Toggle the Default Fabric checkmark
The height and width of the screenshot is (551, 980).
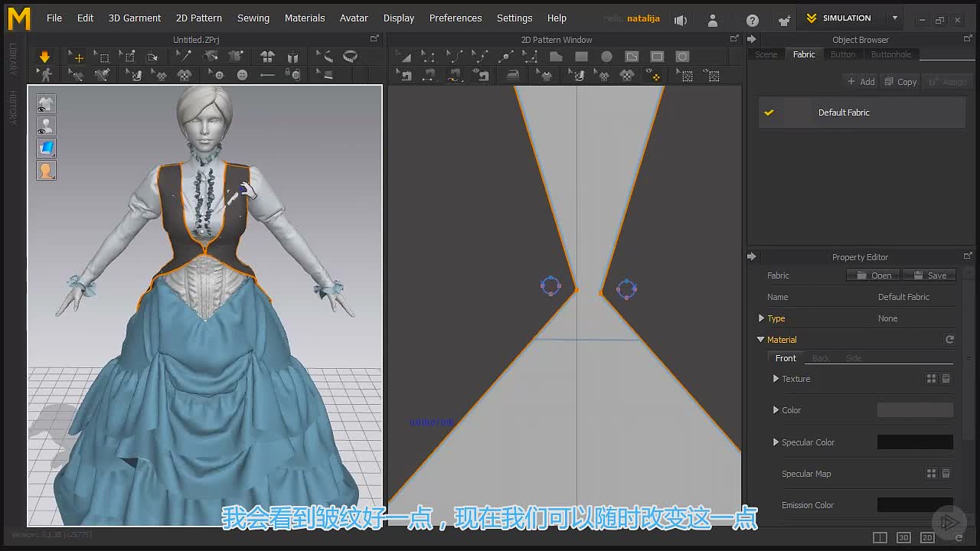pyautogui.click(x=769, y=112)
